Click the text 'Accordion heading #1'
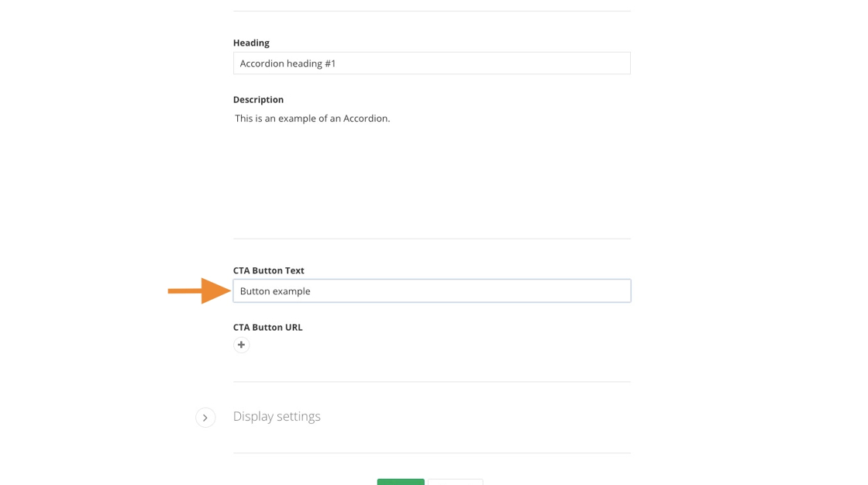Image resolution: width=868 pixels, height=485 pixels. coord(288,64)
